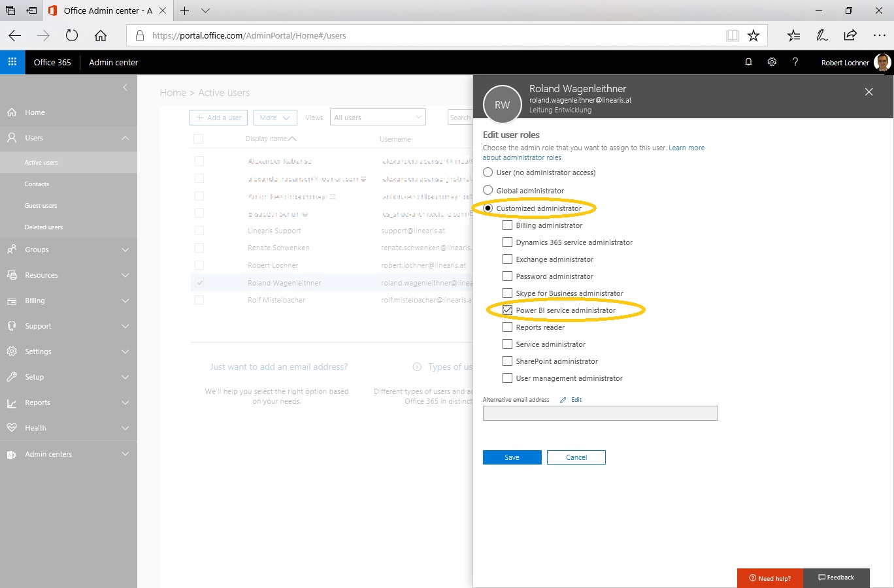Show tab previews chevron
The height and width of the screenshot is (588, 894).
[205, 10]
